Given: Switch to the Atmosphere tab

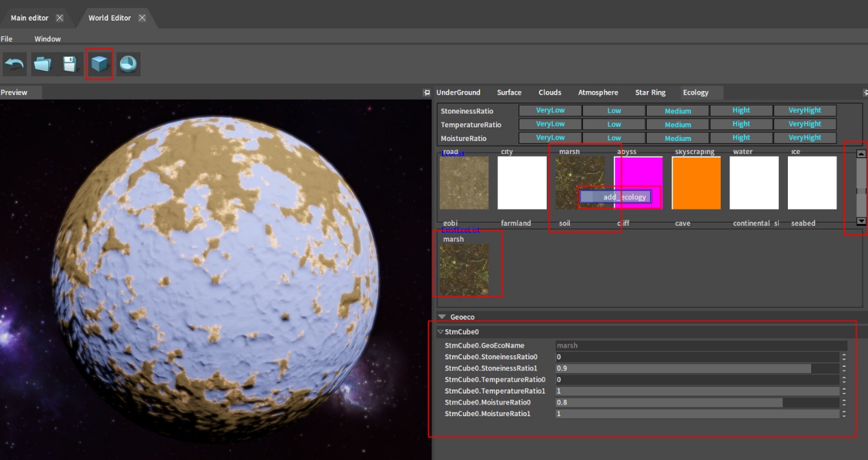Looking at the screenshot, I should point(597,92).
